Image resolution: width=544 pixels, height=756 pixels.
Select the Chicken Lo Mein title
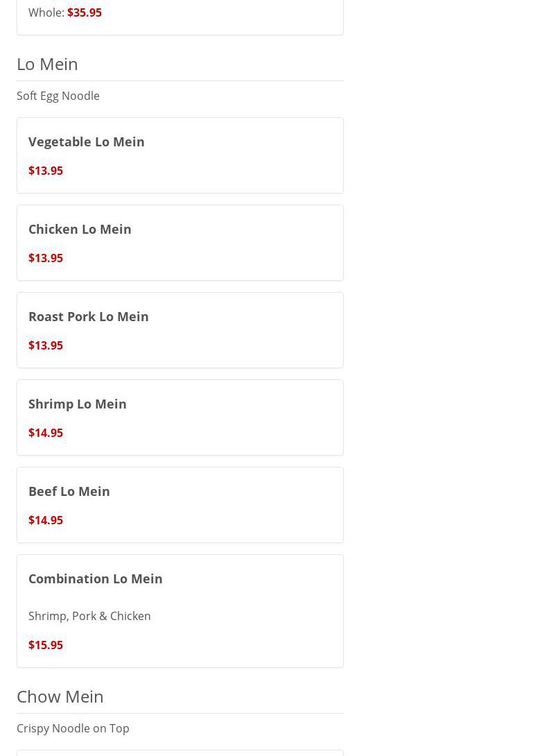(x=80, y=229)
